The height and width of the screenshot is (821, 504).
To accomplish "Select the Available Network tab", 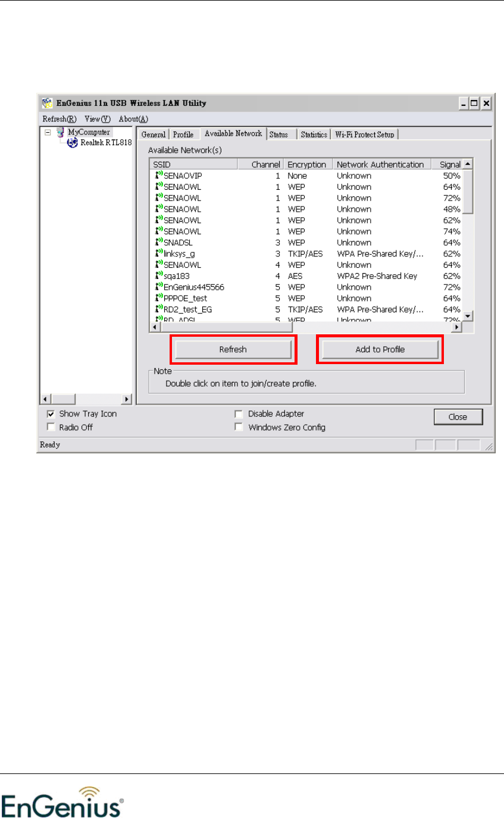I will tap(233, 134).
